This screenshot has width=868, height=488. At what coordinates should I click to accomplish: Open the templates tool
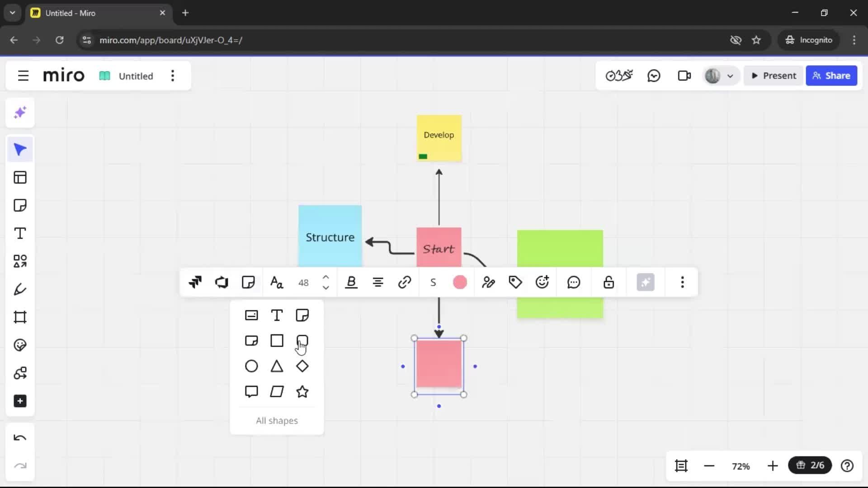[20, 178]
